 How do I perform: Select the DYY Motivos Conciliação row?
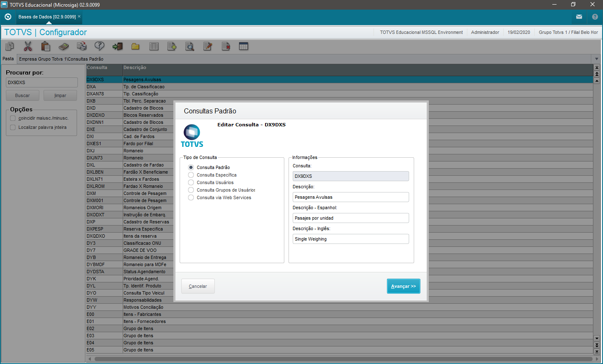click(340, 307)
